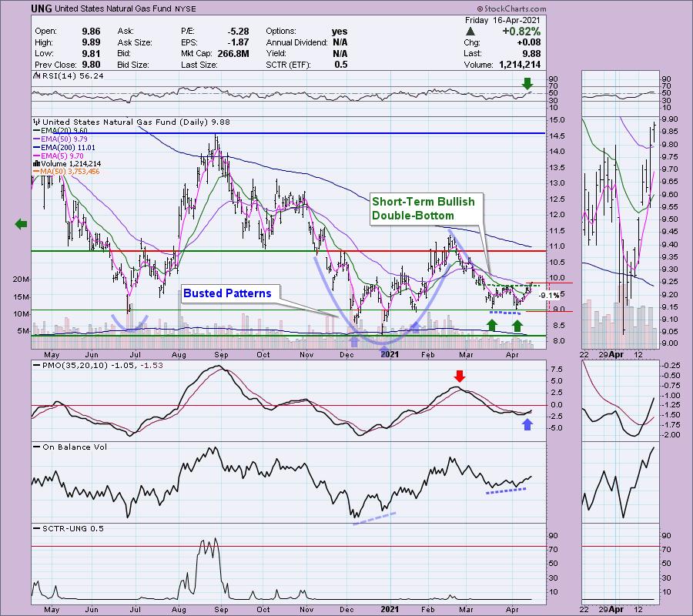Image resolution: width=693 pixels, height=616 pixels.
Task: Click the red down arrow above PMO peak
Action: coord(459,376)
